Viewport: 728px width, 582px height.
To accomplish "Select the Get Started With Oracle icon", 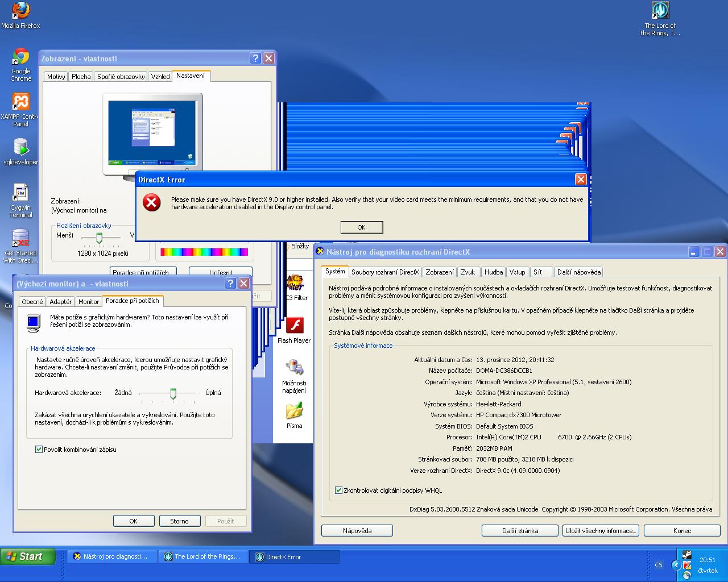I will [20, 246].
